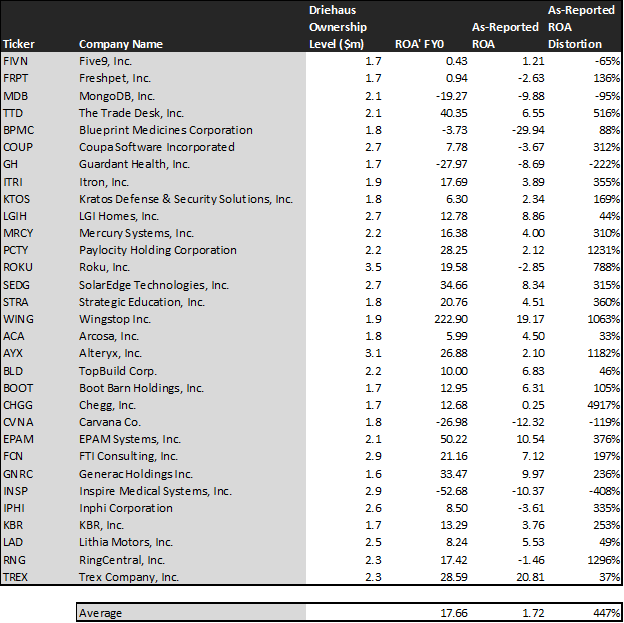Select average distortion 447%
The image size is (624, 623).
[606, 613]
